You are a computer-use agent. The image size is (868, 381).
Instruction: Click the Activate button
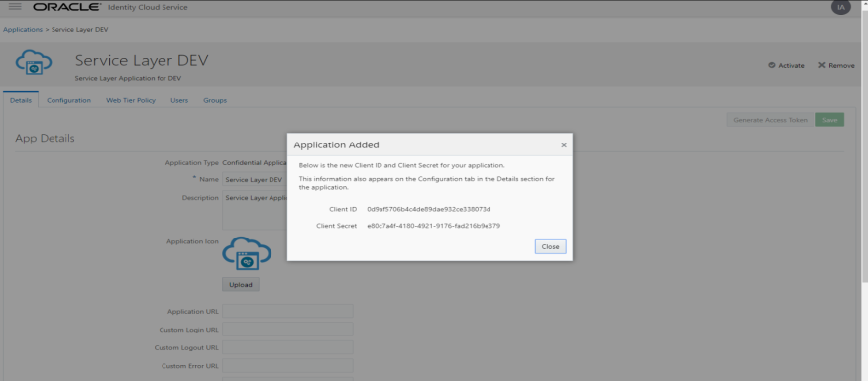pyautogui.click(x=786, y=65)
